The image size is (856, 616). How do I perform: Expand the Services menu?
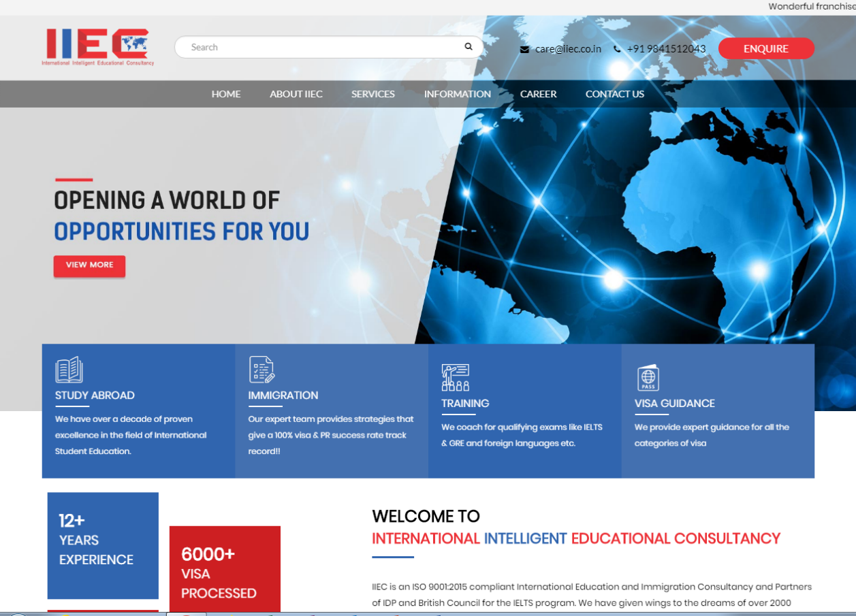373,94
